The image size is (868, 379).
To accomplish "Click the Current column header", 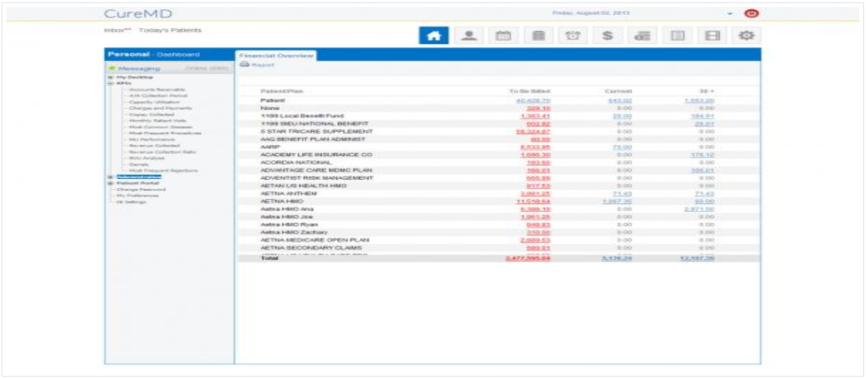I will click(x=619, y=91).
